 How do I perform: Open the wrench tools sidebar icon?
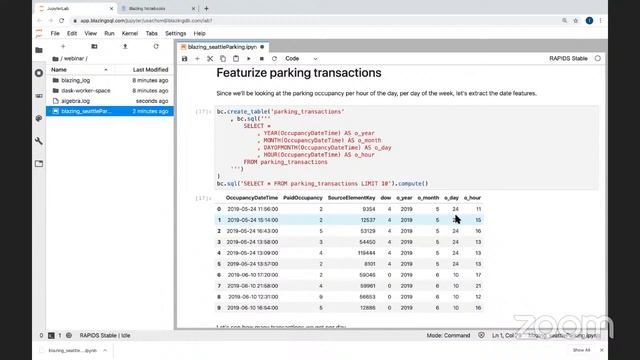(39, 141)
